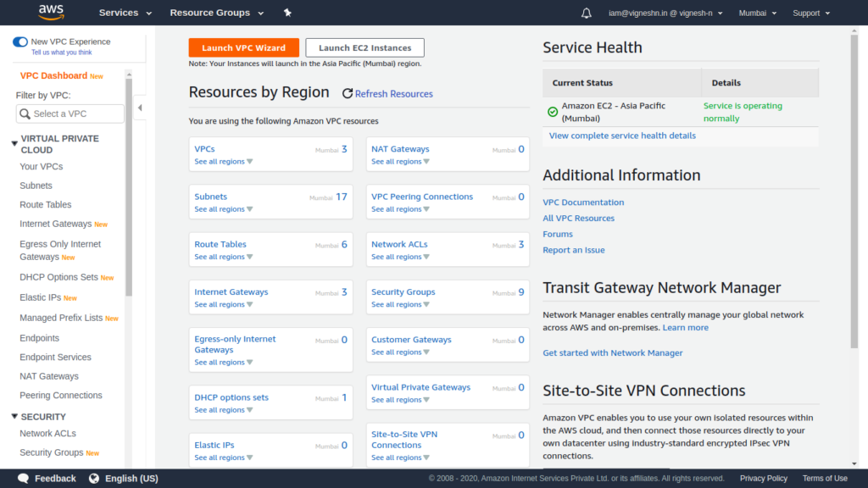Click the globe language icon
Viewport: 868px width, 488px height.
(x=94, y=479)
